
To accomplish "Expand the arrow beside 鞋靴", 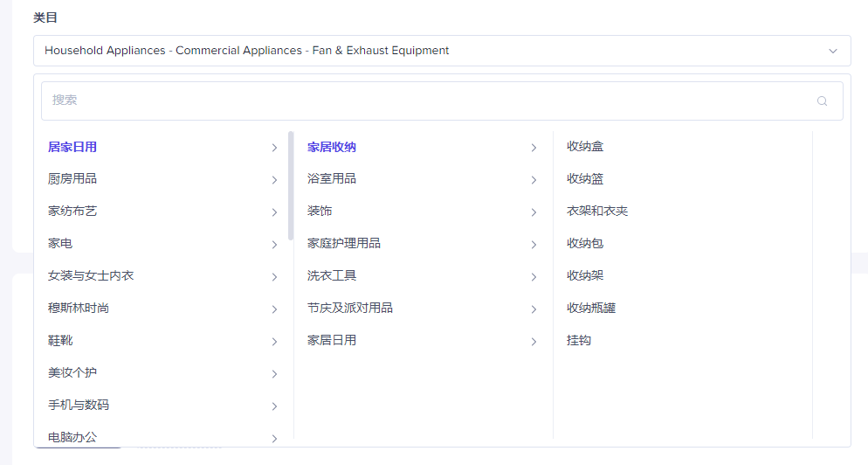I will pyautogui.click(x=274, y=342).
